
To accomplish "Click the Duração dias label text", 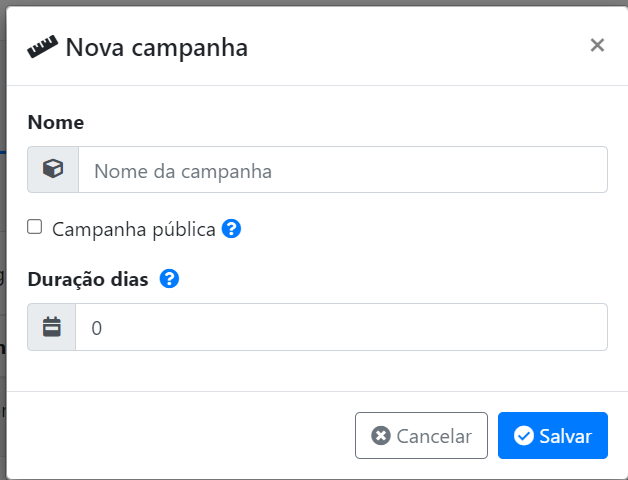I will click(88, 279).
